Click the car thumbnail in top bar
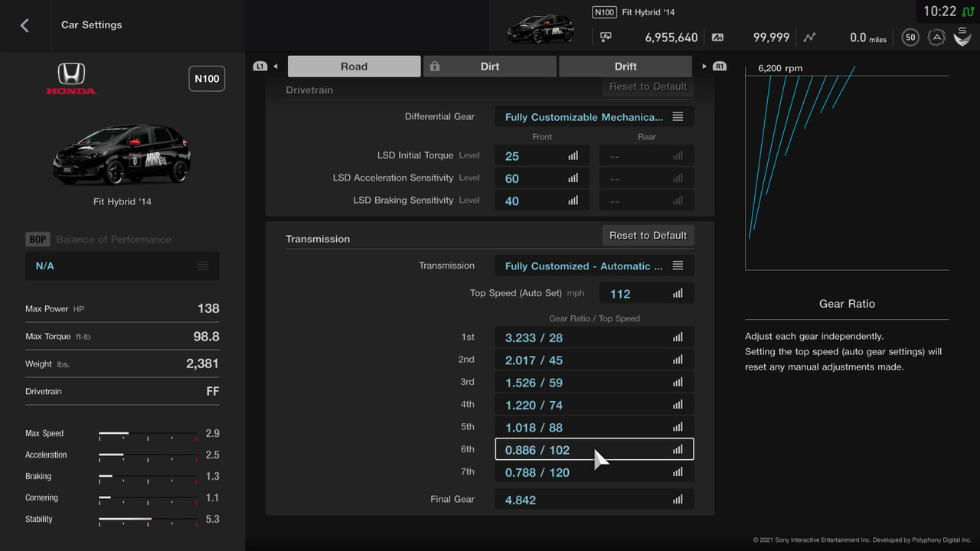The image size is (980, 551). pyautogui.click(x=541, y=29)
